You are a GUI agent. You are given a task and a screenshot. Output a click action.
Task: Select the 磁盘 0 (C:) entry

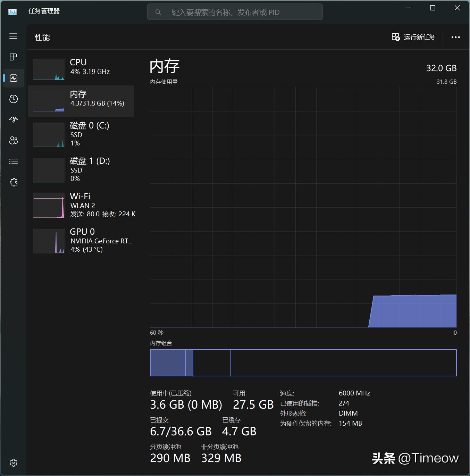(82, 134)
